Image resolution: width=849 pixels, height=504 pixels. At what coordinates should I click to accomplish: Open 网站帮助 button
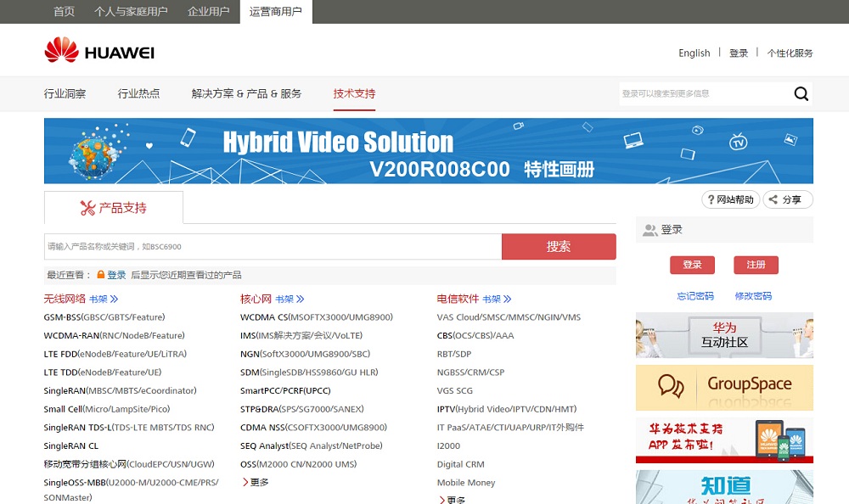(x=731, y=199)
